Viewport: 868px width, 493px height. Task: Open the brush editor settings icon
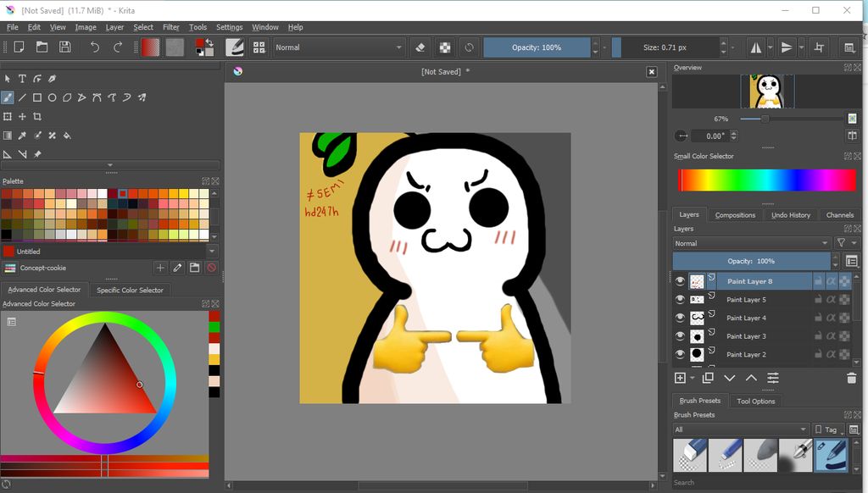pyautogui.click(x=235, y=47)
